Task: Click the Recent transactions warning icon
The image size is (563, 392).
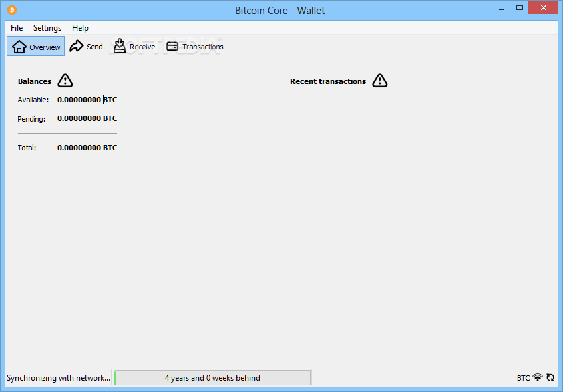Action: pos(379,81)
